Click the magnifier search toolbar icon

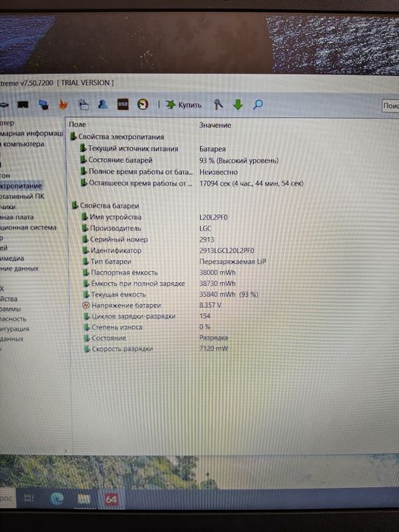click(258, 105)
